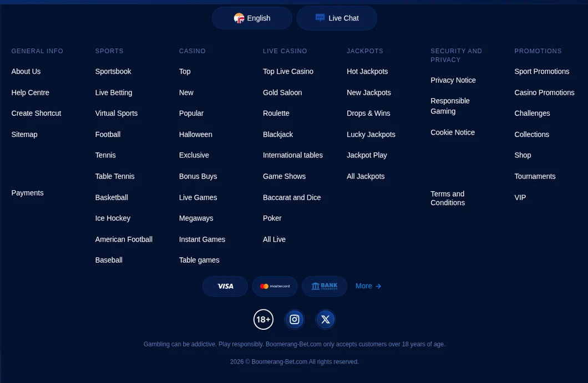
Task: Select American Football link
Action: click(124, 239)
